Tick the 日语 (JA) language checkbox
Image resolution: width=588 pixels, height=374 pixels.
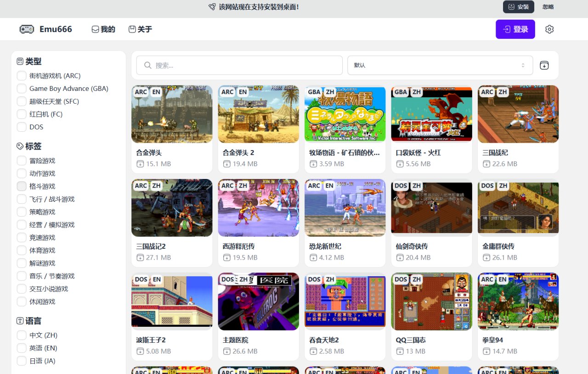[21, 361]
